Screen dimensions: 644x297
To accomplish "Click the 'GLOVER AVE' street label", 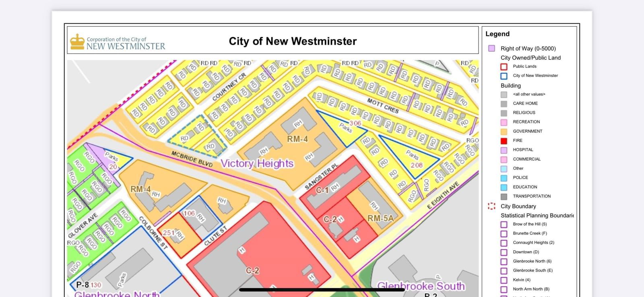I will click(83, 226).
